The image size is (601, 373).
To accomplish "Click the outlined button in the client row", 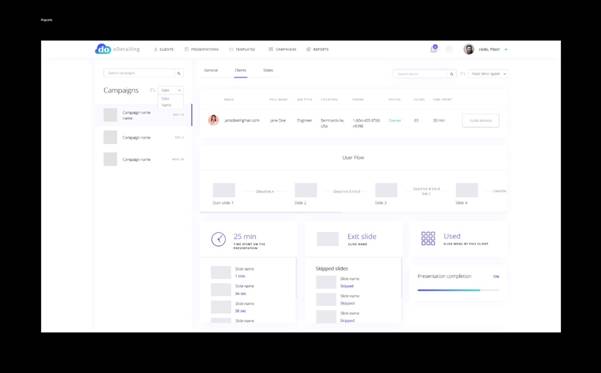I will (x=481, y=120).
